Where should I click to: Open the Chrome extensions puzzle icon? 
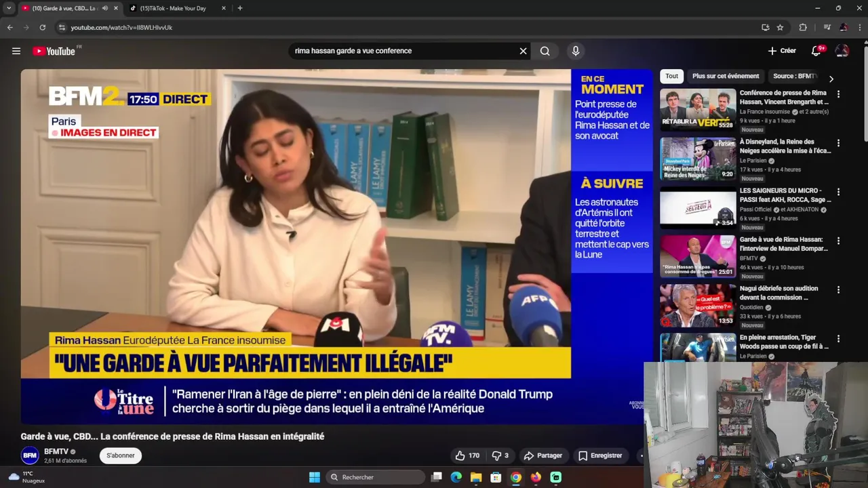click(803, 27)
